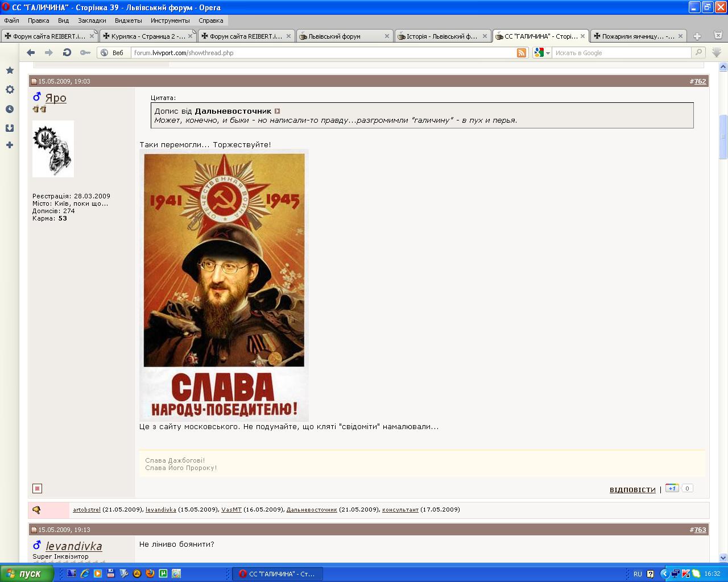Click the search magnifier icon
Screen dimensions: 728x582
tap(698, 53)
